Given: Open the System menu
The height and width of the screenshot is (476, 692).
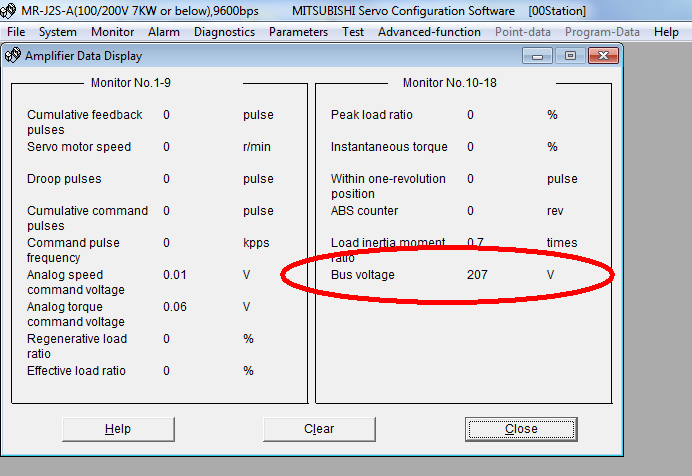Looking at the screenshot, I should (58, 32).
